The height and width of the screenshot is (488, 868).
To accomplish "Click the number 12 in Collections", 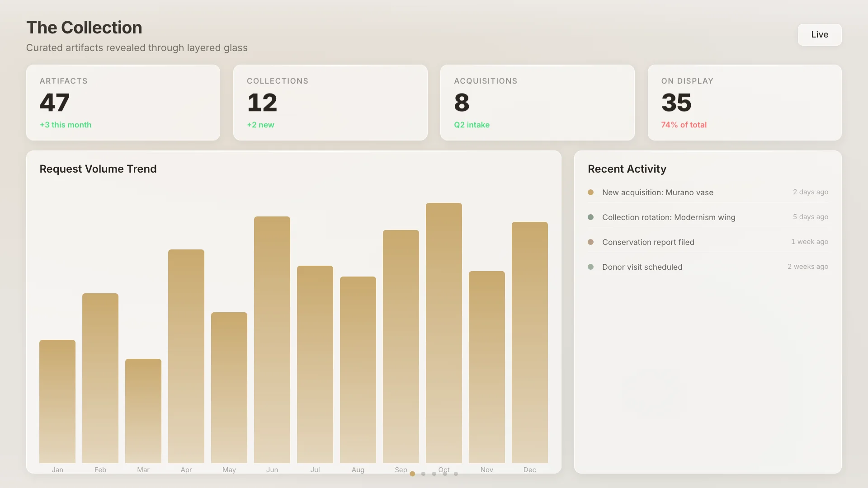I will coord(262,103).
